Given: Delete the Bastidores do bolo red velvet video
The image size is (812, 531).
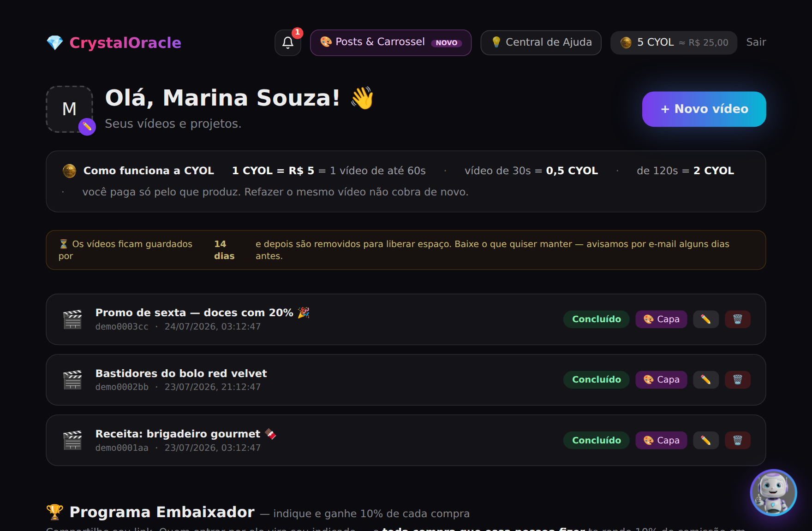Looking at the screenshot, I should coord(737,380).
